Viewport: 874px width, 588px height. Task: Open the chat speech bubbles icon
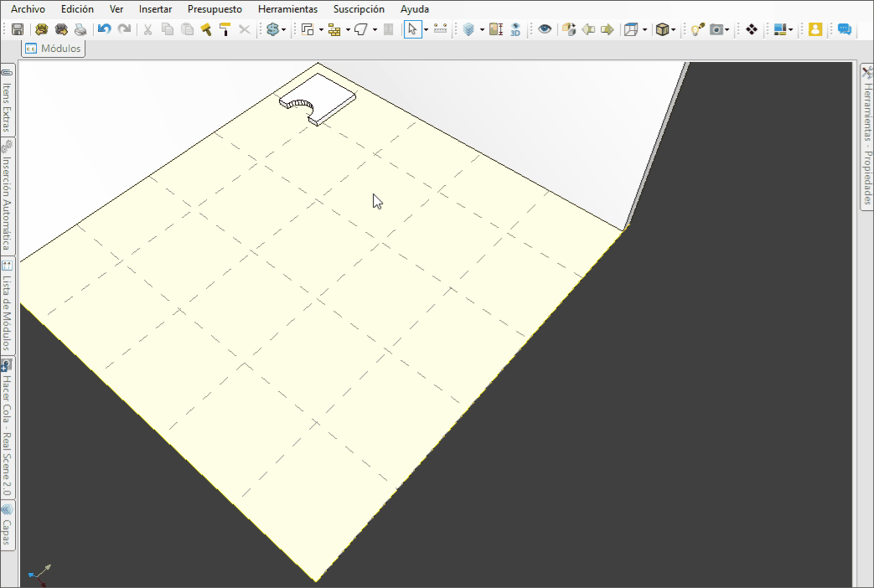coord(844,29)
